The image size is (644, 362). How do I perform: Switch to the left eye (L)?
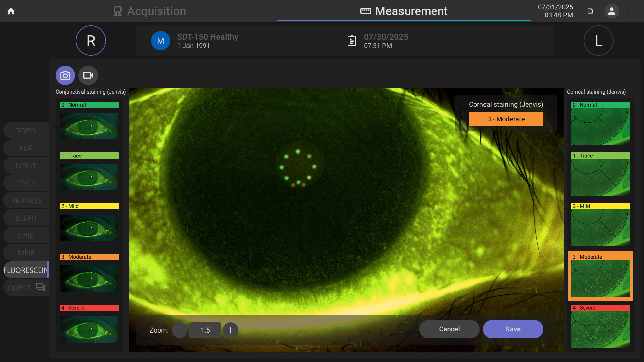[x=598, y=40]
